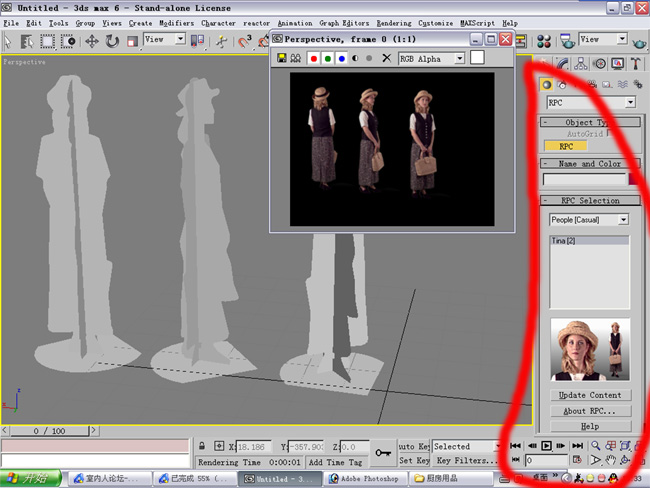Viewport: 650px width, 488px height.
Task: Select the Select and Move tool
Action: [x=91, y=41]
